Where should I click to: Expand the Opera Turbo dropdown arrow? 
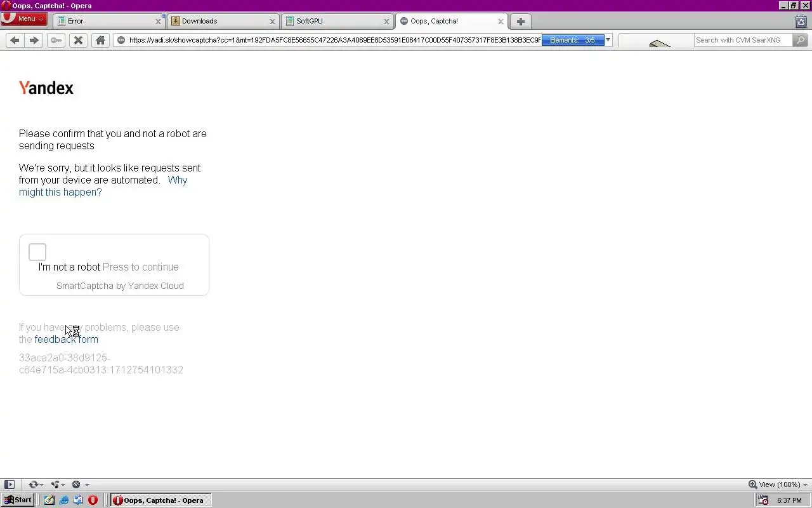(x=87, y=485)
